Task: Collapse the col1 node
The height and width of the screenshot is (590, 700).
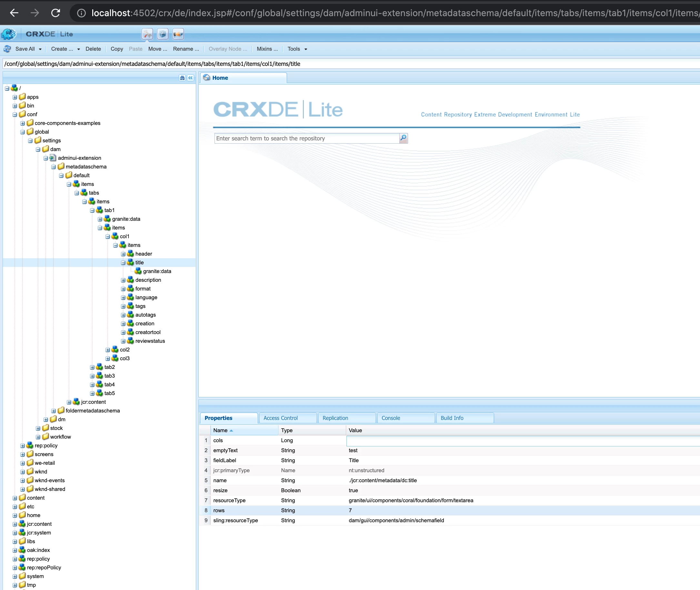Action: coord(108,237)
